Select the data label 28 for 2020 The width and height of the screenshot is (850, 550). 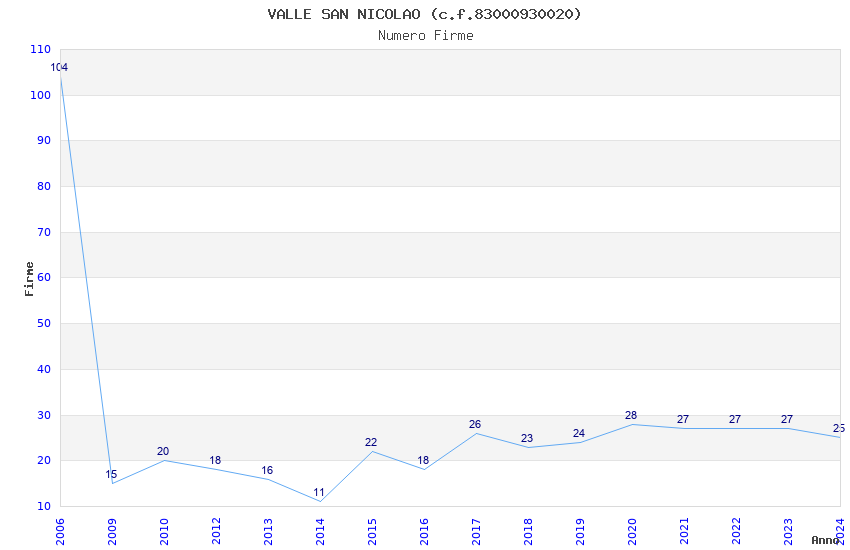[x=631, y=416]
